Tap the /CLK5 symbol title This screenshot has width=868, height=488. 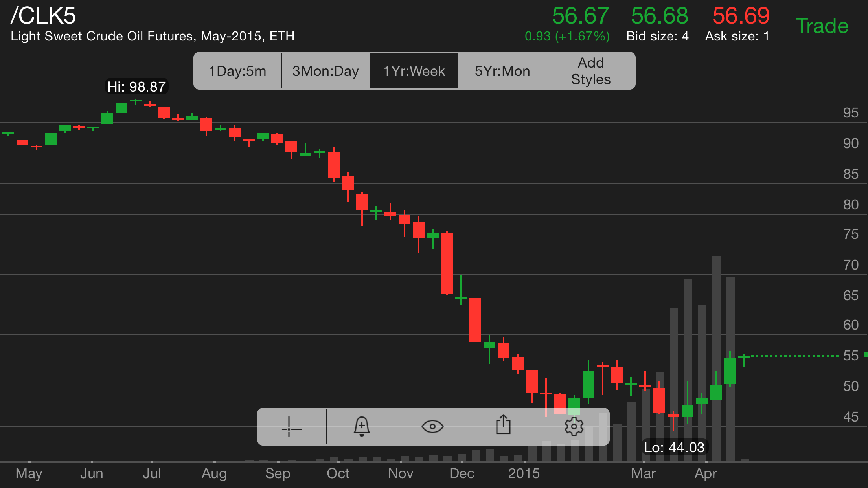click(x=43, y=16)
